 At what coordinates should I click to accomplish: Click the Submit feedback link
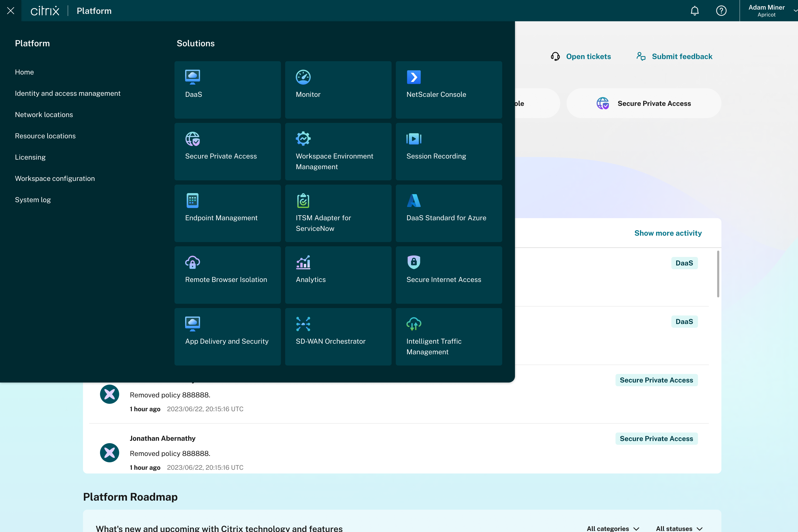click(682, 56)
